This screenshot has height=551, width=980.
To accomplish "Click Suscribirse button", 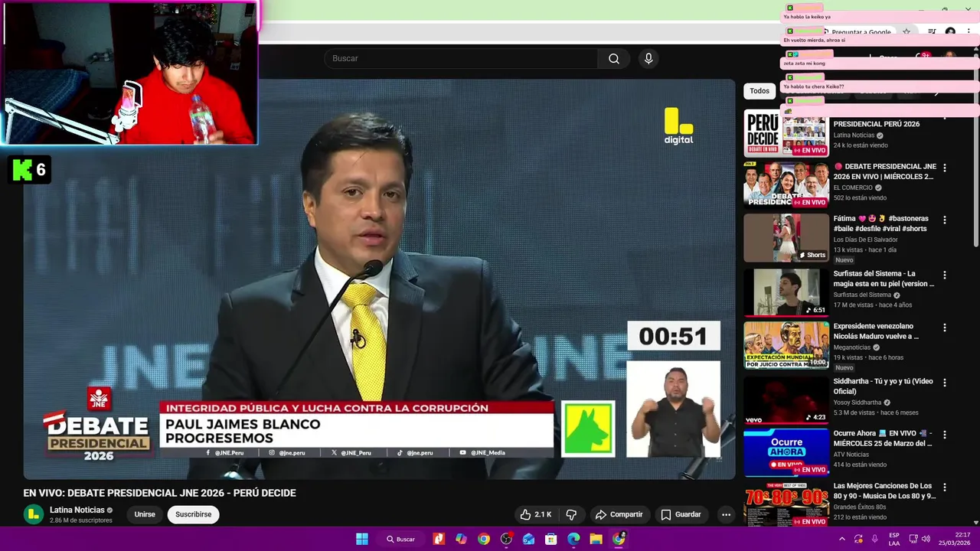I will point(193,514).
